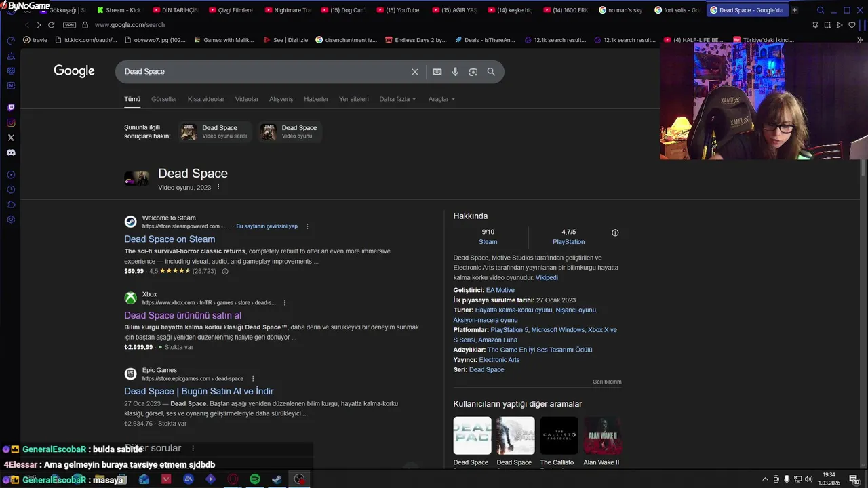The height and width of the screenshot is (488, 868).
Task: Open Discord from the browser sidebar
Action: click(x=11, y=152)
